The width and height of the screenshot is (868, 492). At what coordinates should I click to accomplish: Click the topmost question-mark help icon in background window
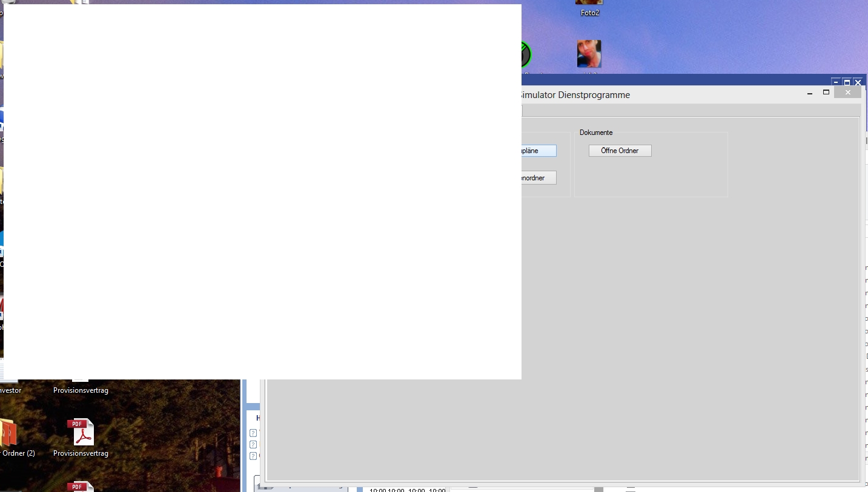(253, 433)
